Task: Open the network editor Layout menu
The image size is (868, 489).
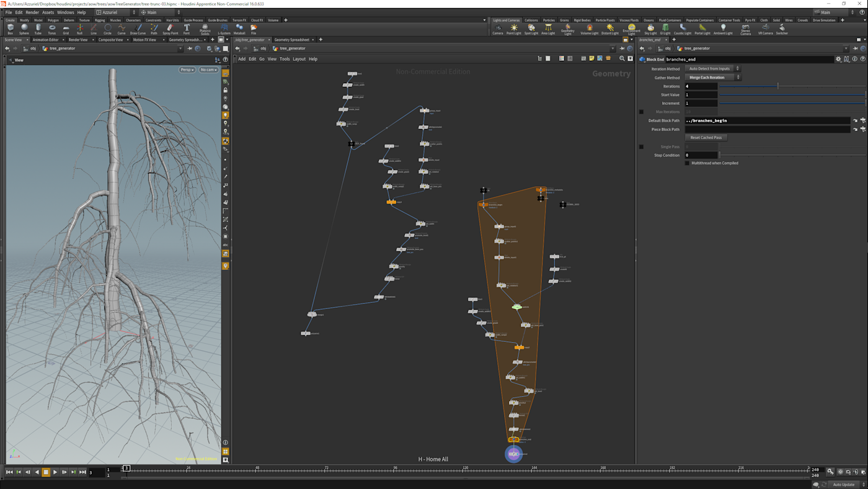Action: coord(299,59)
